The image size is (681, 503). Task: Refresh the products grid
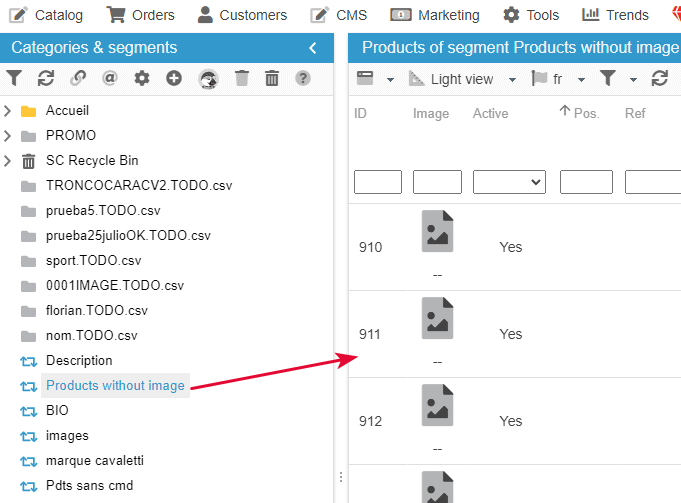click(x=659, y=79)
